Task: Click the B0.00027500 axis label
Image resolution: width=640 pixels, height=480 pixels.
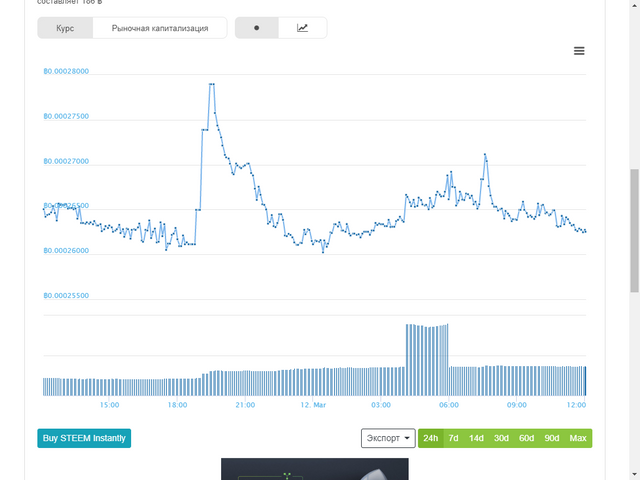Action: click(x=66, y=116)
